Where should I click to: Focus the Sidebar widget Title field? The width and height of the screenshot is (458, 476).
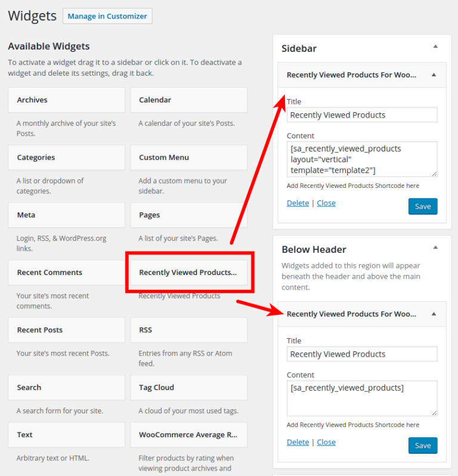point(361,115)
